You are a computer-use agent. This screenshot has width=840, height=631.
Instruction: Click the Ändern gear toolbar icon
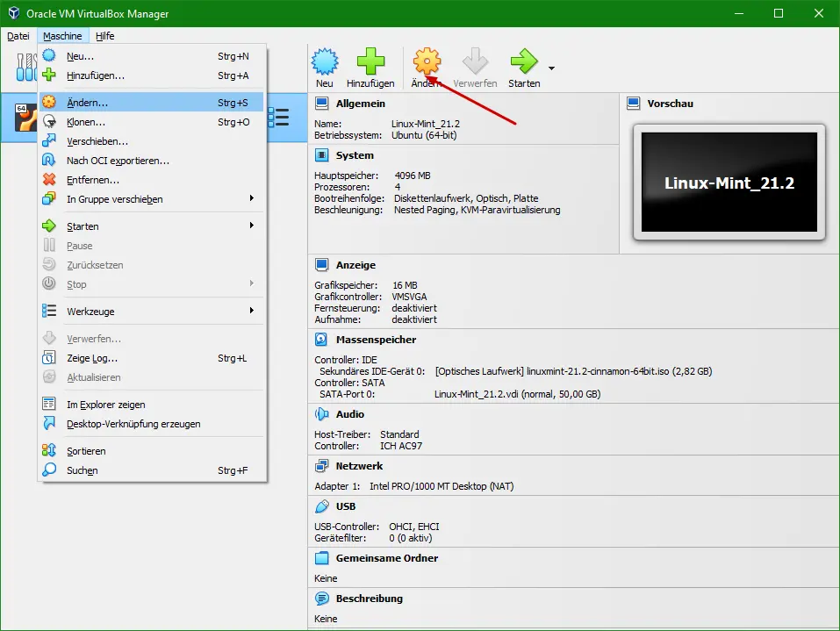(x=427, y=63)
